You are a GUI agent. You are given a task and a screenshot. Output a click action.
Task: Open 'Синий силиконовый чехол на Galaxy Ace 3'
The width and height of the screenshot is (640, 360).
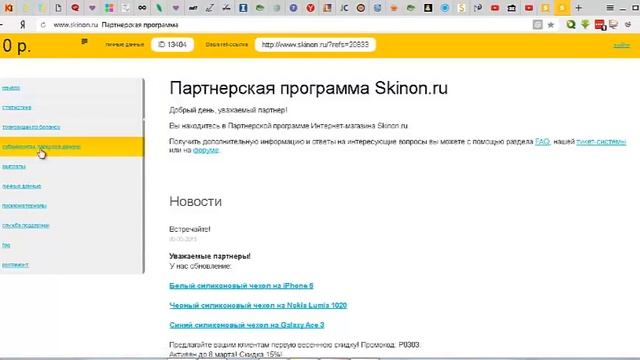click(x=247, y=325)
